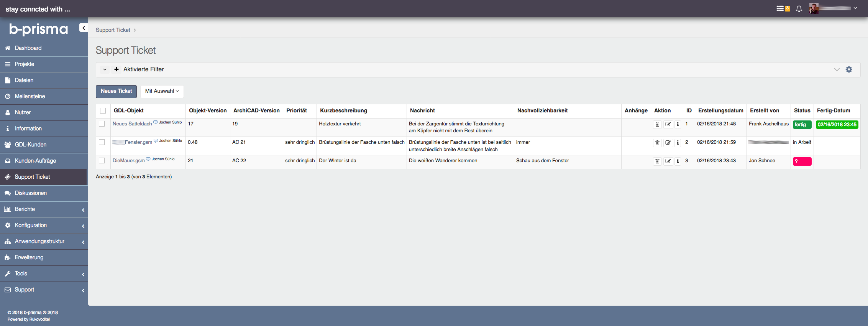Add a filter with the plus icon

click(116, 69)
